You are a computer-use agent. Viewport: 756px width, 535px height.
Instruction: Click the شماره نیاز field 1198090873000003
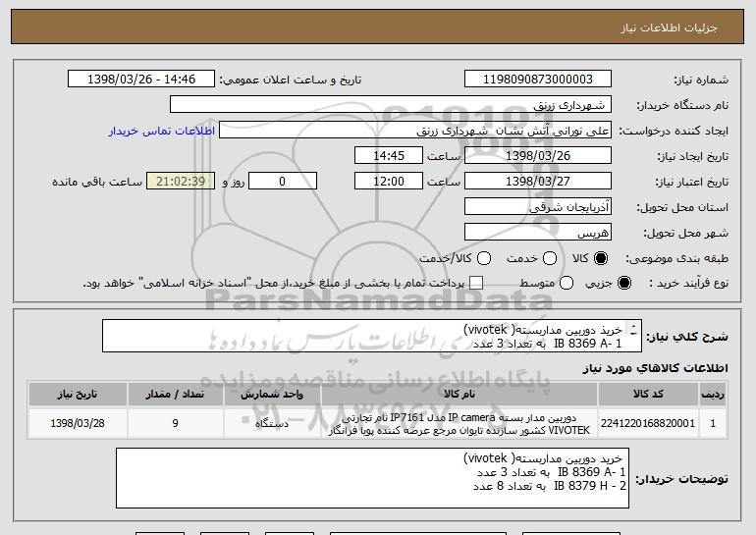538,80
